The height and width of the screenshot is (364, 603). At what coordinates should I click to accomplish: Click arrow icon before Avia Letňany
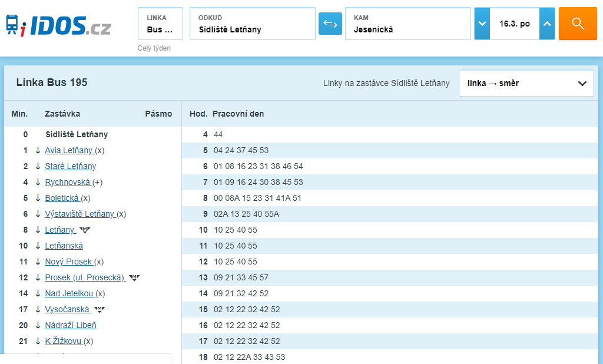click(38, 150)
